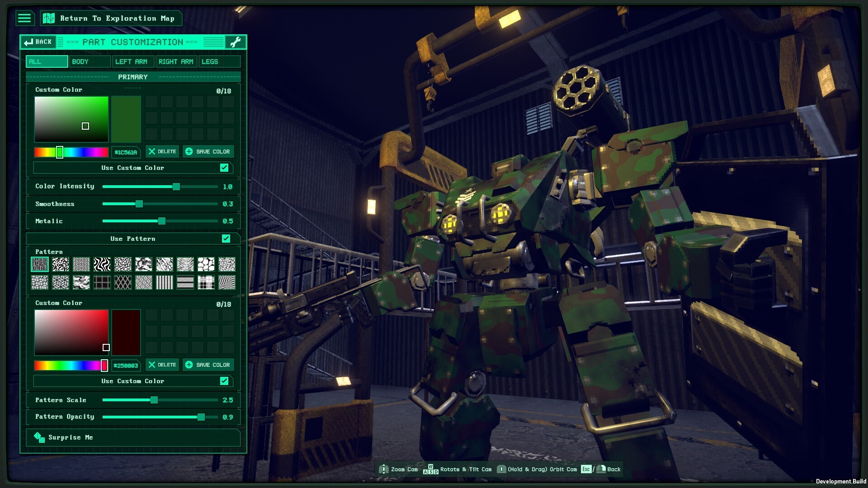Image resolution: width=868 pixels, height=488 pixels.
Task: Open the hamburger menu at top left
Action: (24, 18)
